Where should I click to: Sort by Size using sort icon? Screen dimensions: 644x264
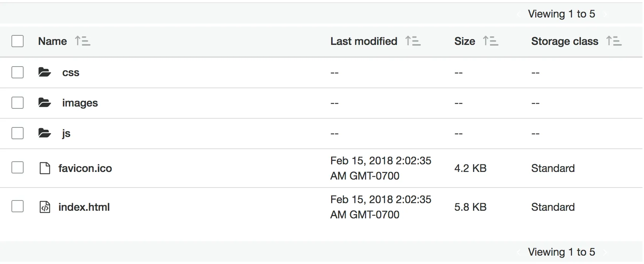[x=491, y=41]
